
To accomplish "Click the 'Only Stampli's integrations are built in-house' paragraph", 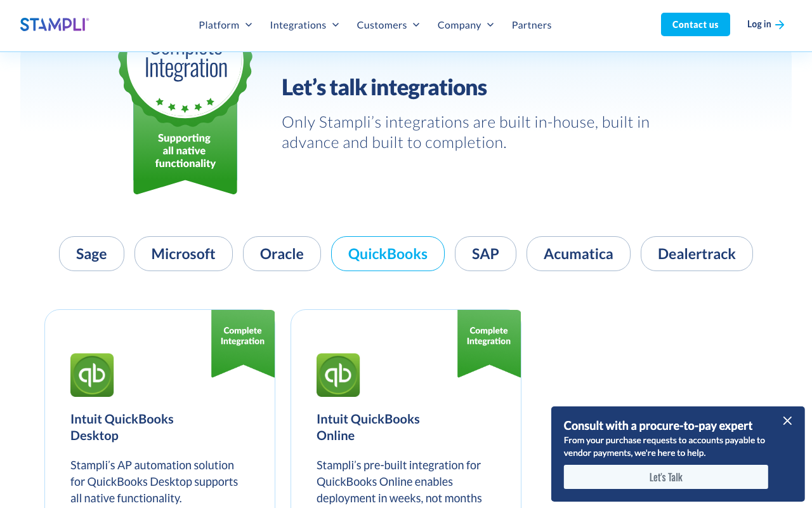I will pyautogui.click(x=466, y=132).
